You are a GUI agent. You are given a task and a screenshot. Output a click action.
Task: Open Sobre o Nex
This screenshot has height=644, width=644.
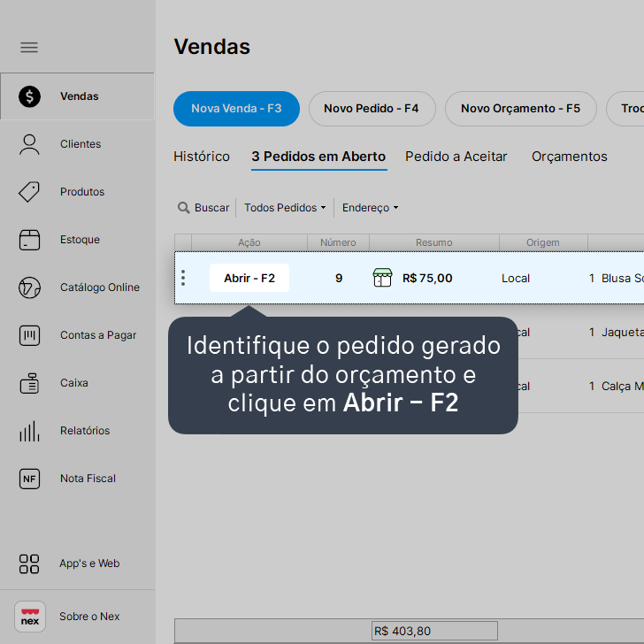[x=77, y=617]
